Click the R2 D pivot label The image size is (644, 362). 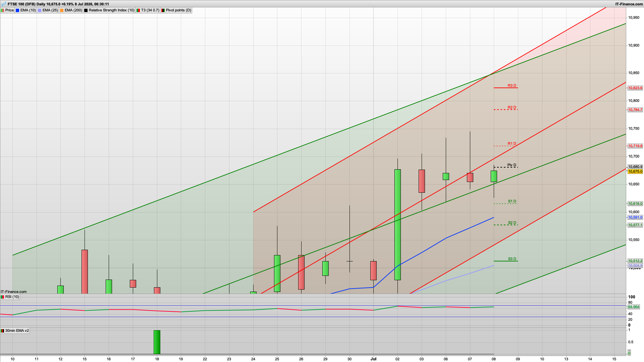click(x=512, y=108)
